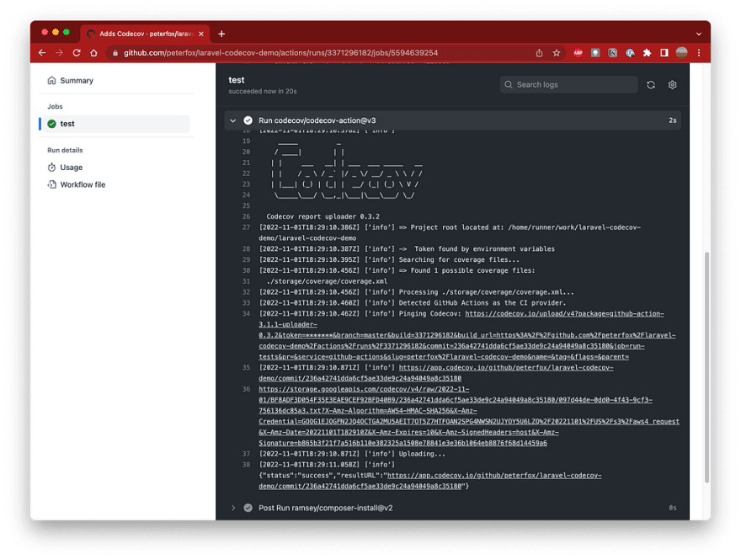Select the test job in sidebar
Image resolution: width=741 pixels, height=560 pixels.
pyautogui.click(x=115, y=124)
